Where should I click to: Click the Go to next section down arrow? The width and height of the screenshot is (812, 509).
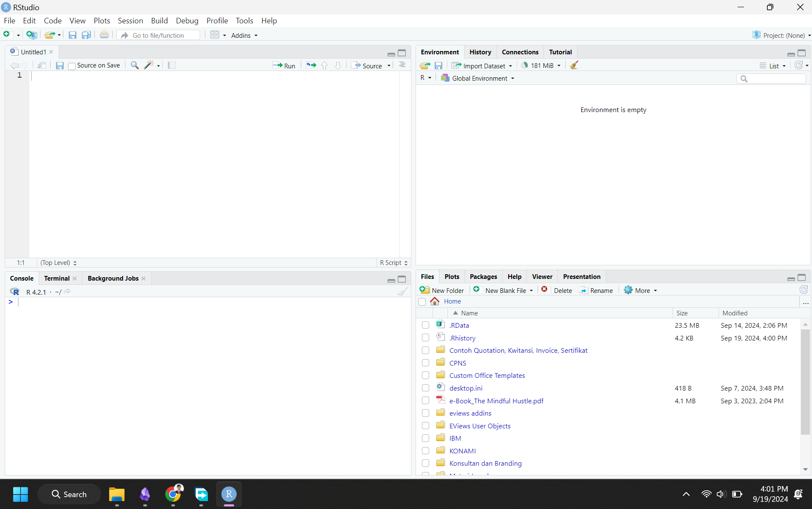(x=338, y=65)
